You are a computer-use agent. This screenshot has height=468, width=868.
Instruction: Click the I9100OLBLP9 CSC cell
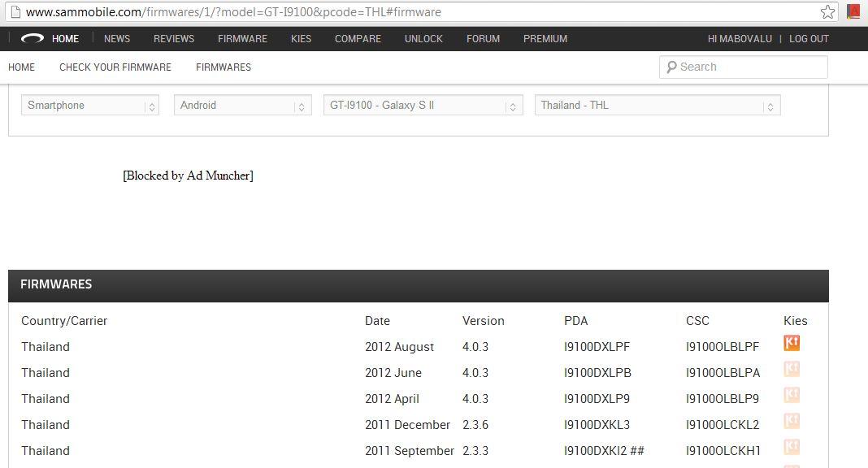pyautogui.click(x=723, y=399)
